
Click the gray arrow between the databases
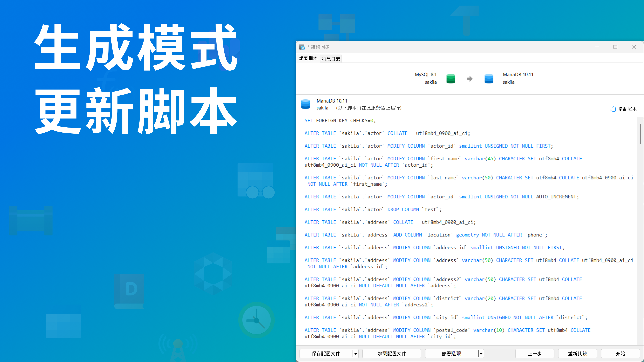tap(470, 79)
